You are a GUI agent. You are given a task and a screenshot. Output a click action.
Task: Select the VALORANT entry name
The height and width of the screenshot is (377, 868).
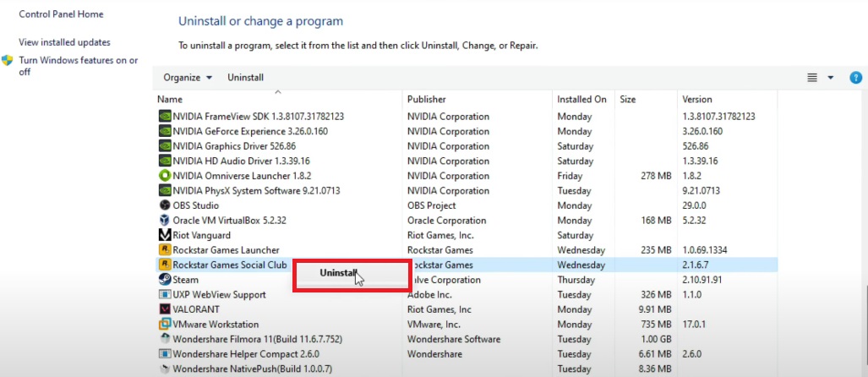(196, 309)
